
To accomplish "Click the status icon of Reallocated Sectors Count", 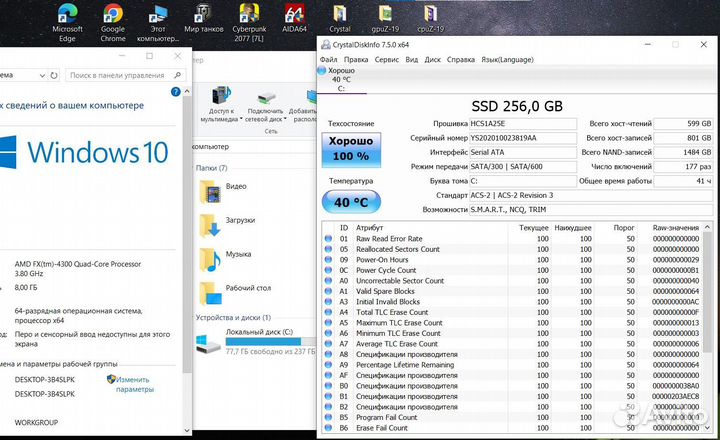I will tap(328, 249).
